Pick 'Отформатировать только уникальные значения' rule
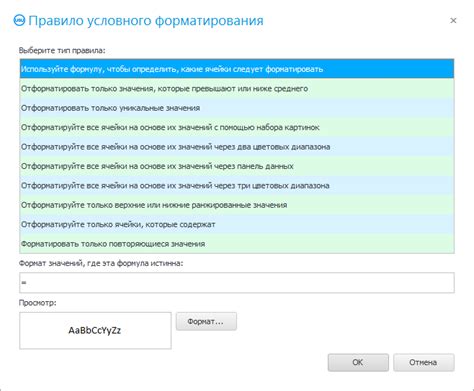Viewport: 474px width, 391px height. pos(237,108)
